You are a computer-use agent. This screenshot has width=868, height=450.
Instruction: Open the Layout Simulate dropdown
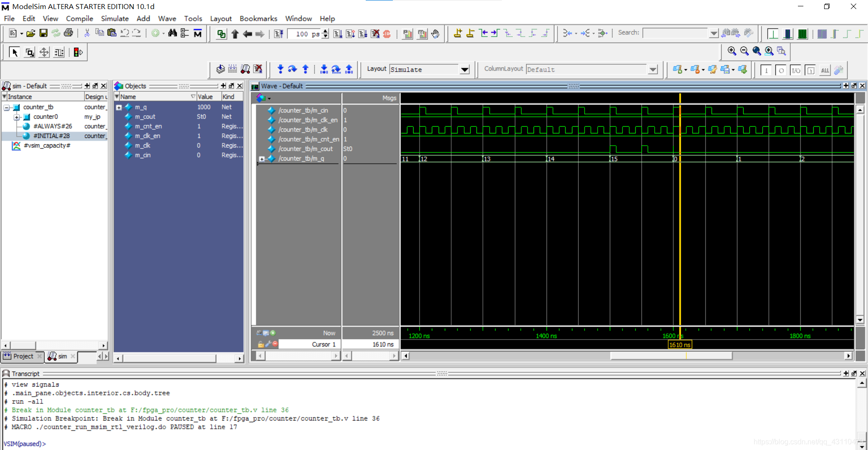[x=464, y=70]
